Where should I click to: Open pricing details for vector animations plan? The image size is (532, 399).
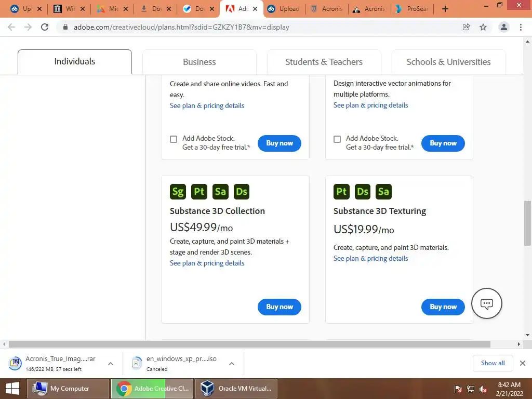[370, 105]
